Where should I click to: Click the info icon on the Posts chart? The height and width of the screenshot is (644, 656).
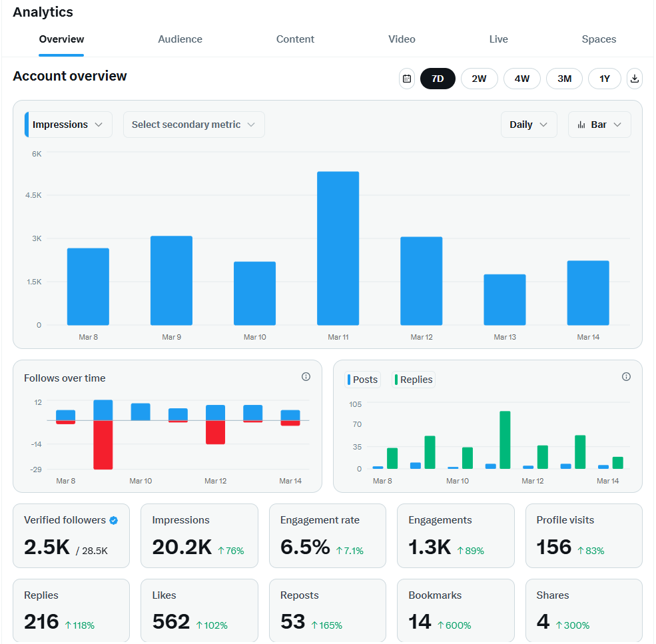tap(626, 376)
